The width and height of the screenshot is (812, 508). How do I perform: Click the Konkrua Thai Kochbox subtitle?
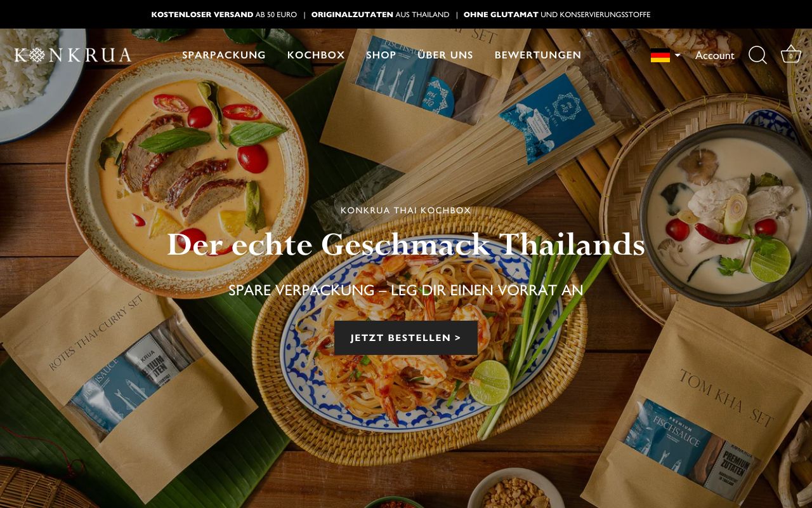406,210
